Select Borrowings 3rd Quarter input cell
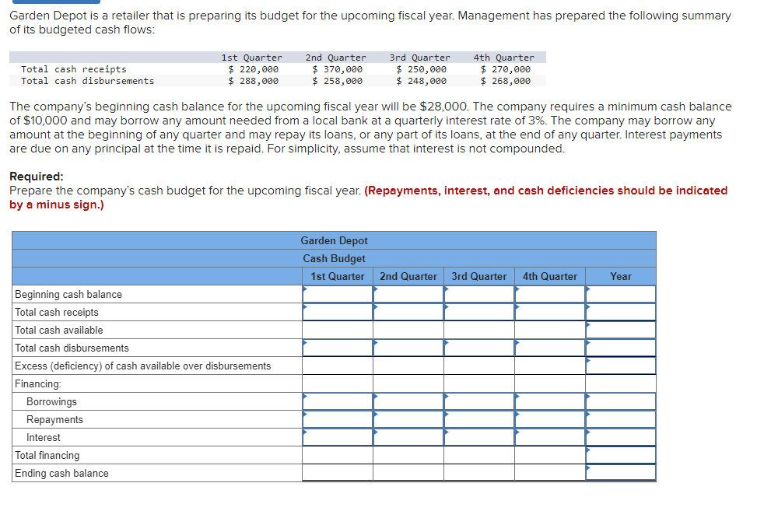 [x=479, y=401]
